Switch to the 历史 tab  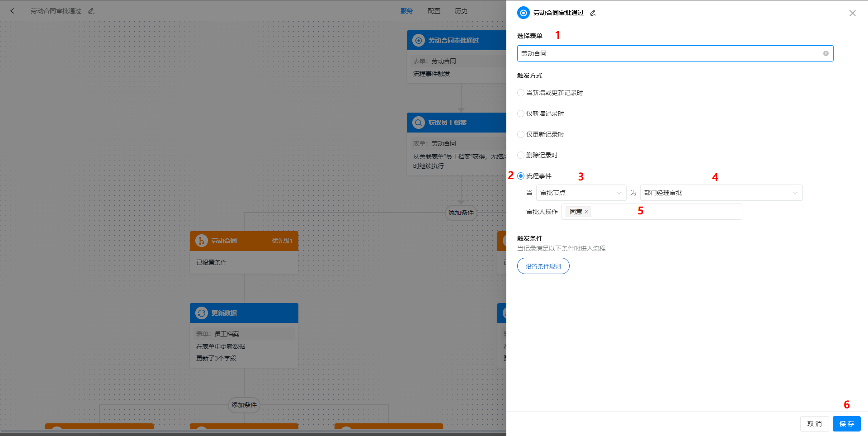click(461, 11)
